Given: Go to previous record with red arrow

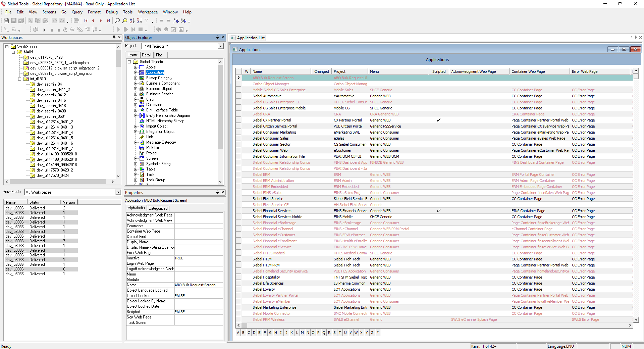Looking at the screenshot, I should tap(93, 21).
